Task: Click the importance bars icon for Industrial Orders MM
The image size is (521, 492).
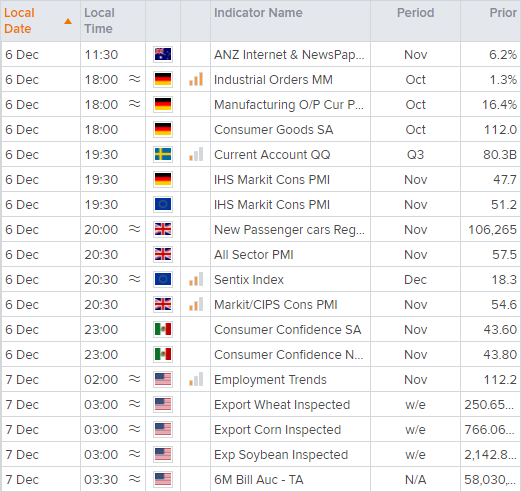Action: (196, 80)
